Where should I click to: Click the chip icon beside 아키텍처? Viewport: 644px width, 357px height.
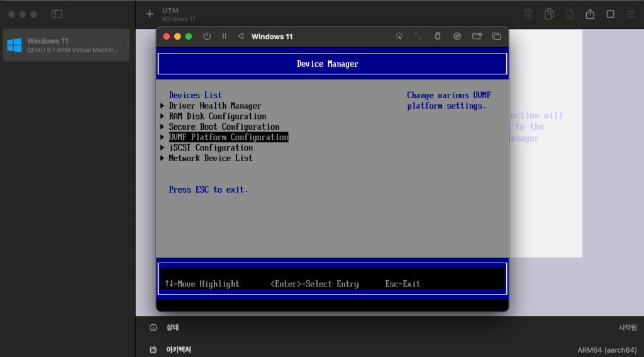pos(153,350)
